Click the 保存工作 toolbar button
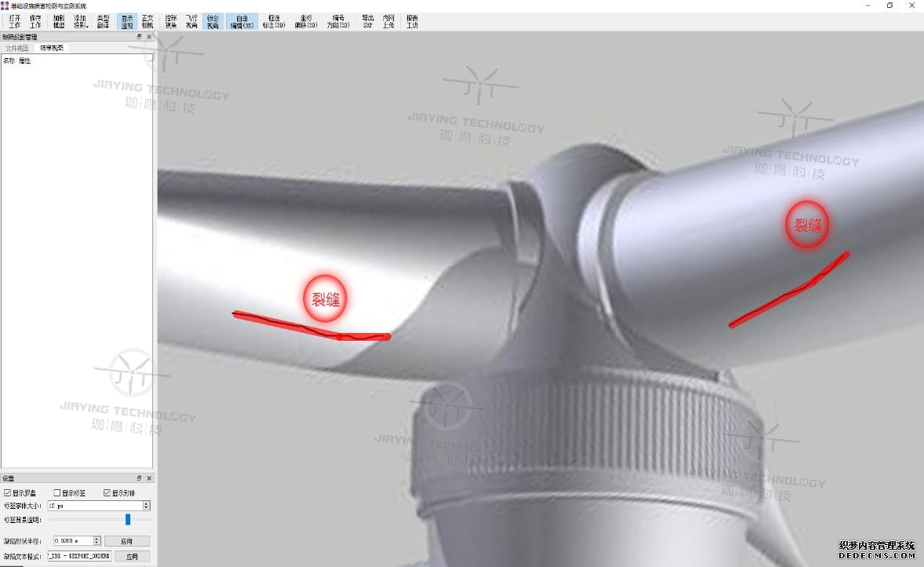924x567 pixels. coord(35,21)
